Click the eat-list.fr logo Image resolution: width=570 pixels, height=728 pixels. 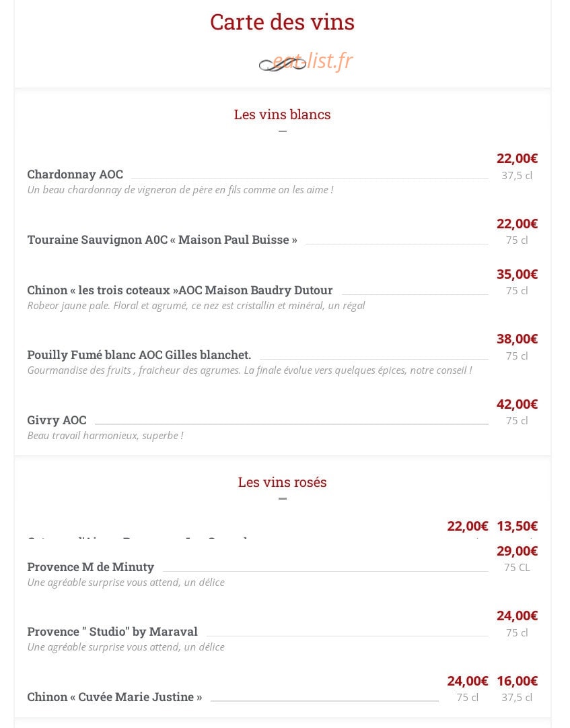(x=306, y=61)
